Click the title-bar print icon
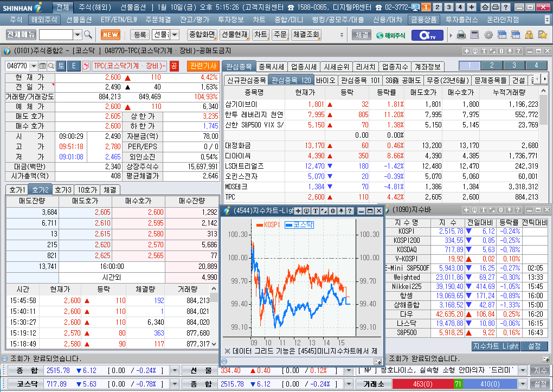 coord(495,7)
